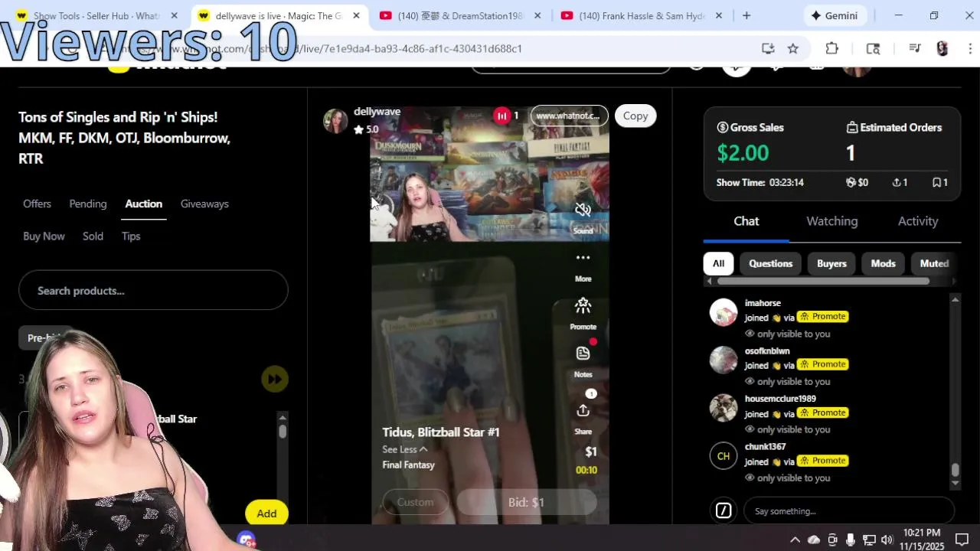Open the More options (three dots) menu
980x551 pixels.
[x=583, y=258]
